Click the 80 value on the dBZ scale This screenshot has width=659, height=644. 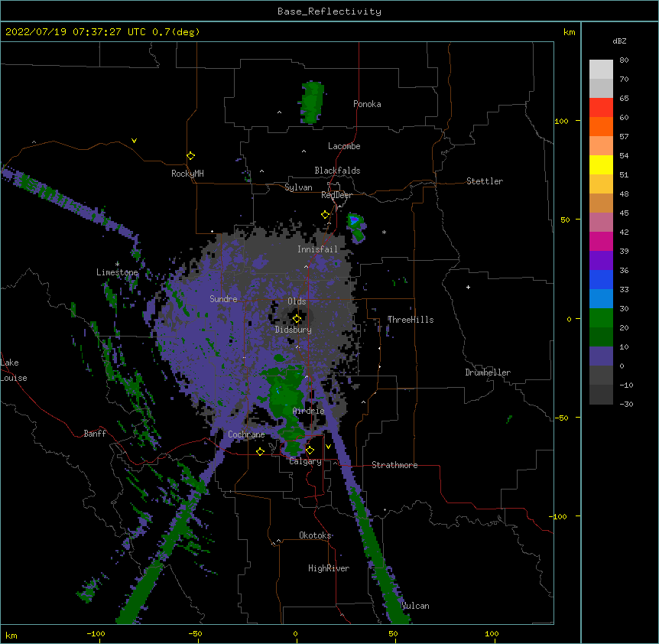[624, 60]
